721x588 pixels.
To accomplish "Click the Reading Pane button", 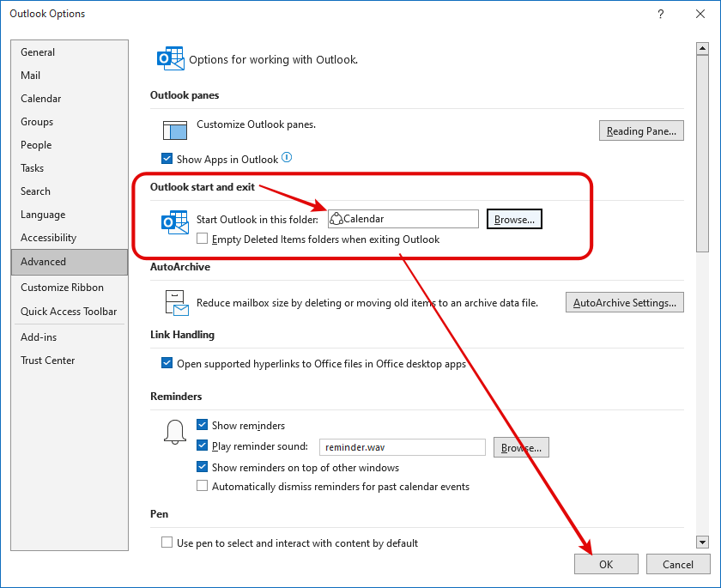I will (x=641, y=131).
